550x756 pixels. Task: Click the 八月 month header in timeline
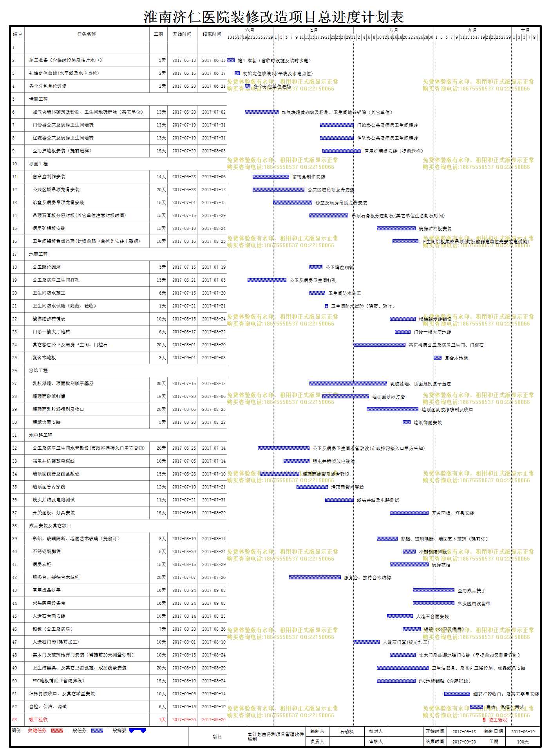pos(394,30)
